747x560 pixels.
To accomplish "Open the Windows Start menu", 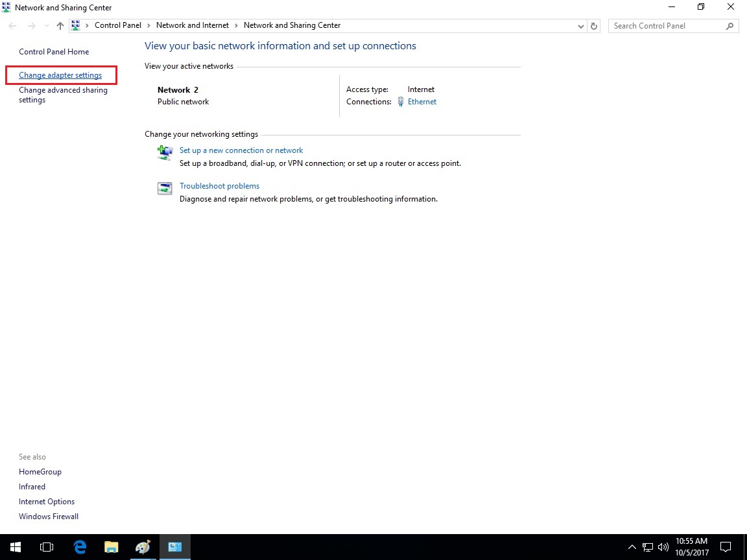I will pos(16,547).
